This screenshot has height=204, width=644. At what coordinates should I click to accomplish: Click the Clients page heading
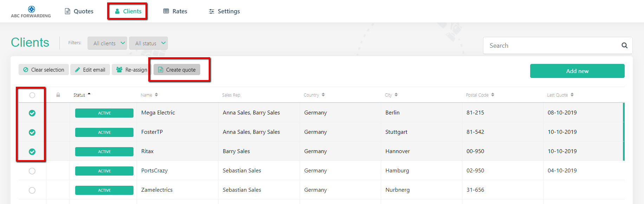[x=30, y=42]
